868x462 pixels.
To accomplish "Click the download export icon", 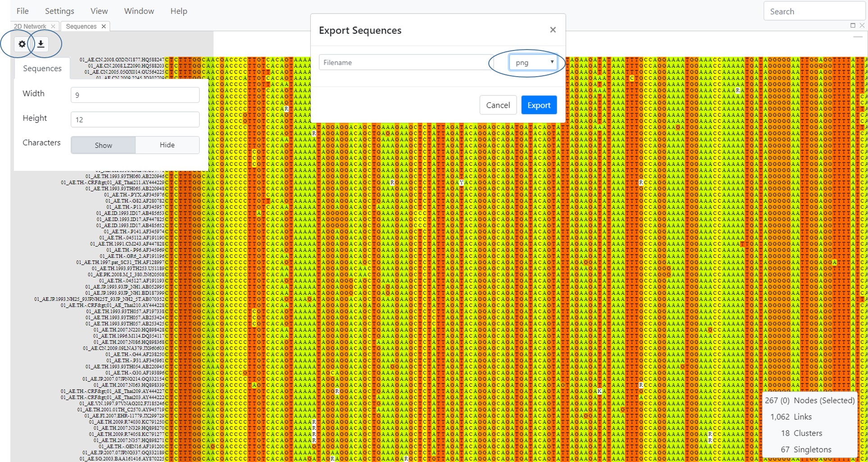I will pyautogui.click(x=41, y=44).
